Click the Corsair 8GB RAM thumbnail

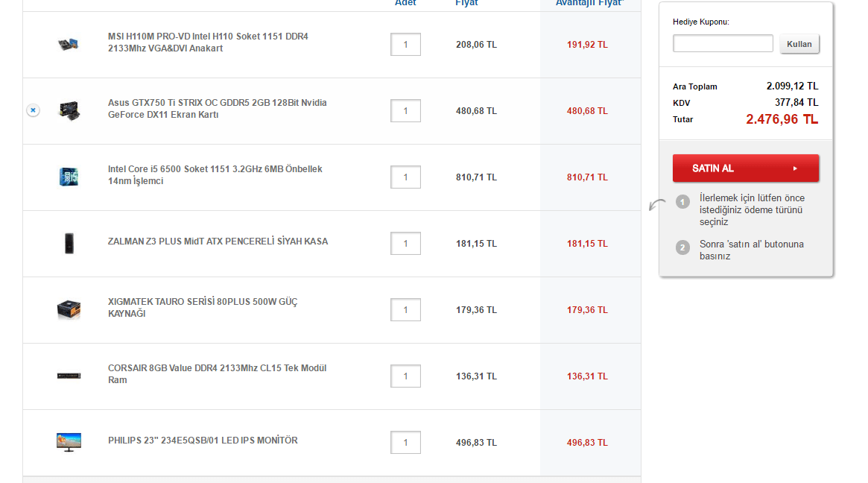click(69, 376)
